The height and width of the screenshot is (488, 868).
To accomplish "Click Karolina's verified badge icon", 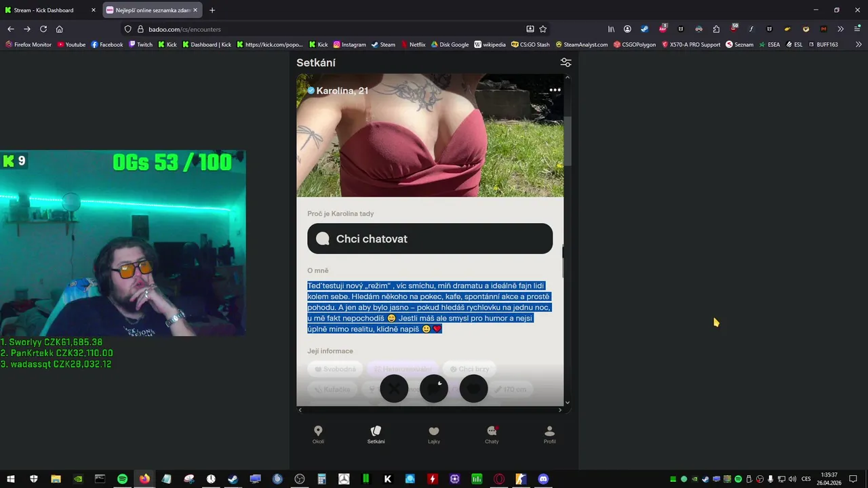I will pos(311,91).
